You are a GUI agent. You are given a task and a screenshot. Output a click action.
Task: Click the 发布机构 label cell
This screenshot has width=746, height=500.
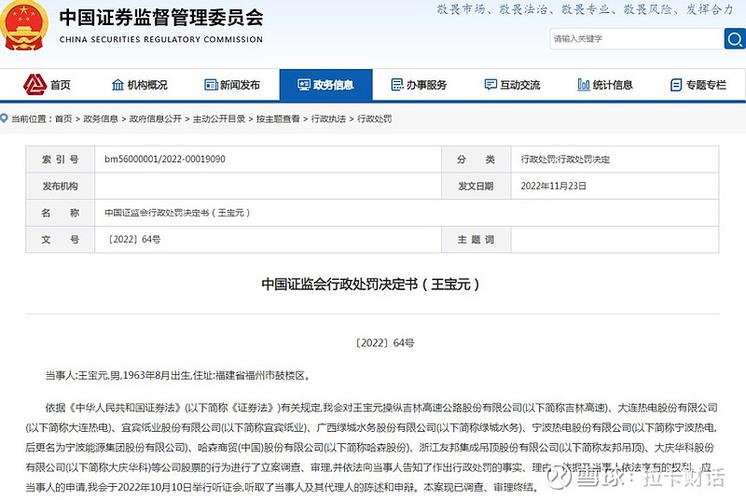[60, 186]
